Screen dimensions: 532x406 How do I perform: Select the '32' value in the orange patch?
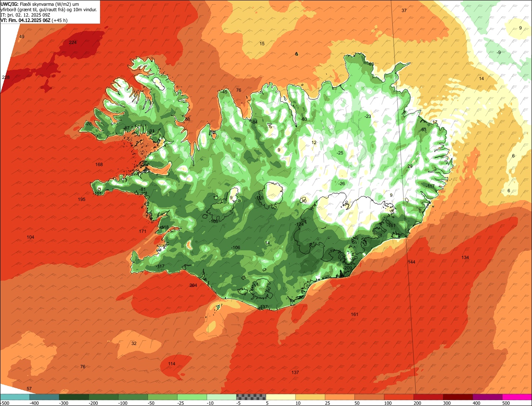pos(134,343)
